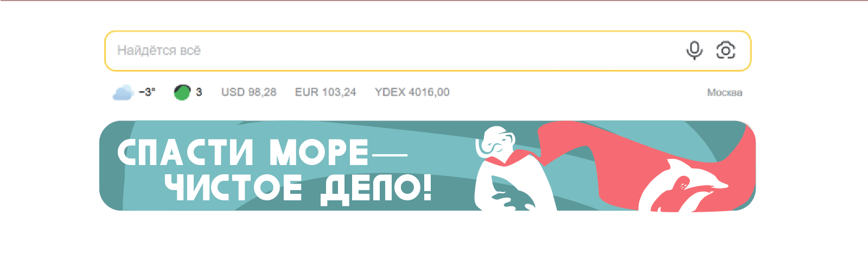The image size is (868, 266).
Task: Change the location via the Москва link
Action: 725,93
